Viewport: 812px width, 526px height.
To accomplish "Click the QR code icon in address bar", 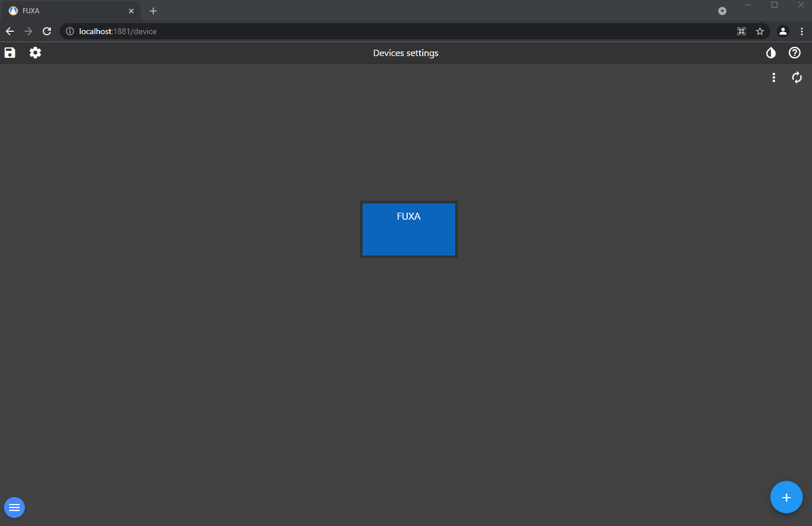I will click(741, 31).
